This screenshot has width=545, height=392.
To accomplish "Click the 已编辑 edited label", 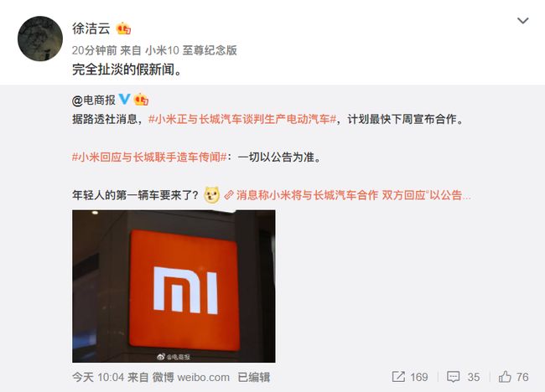I will click(x=254, y=377).
